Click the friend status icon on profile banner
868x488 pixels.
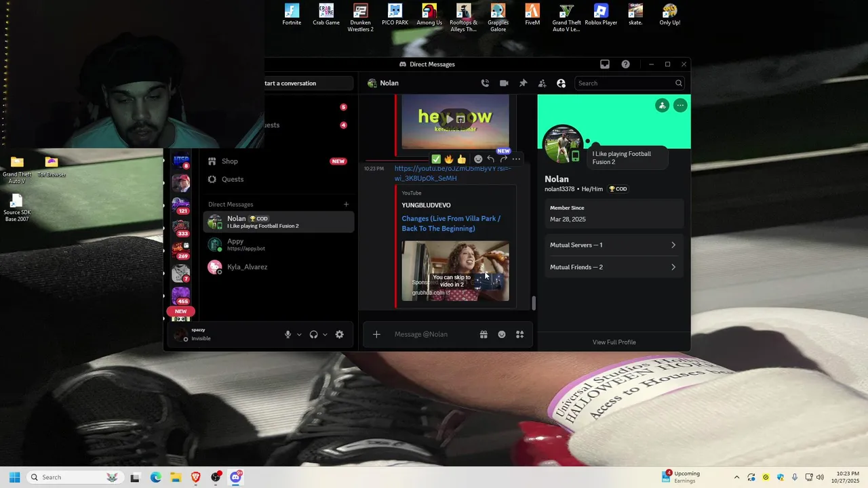coord(662,105)
